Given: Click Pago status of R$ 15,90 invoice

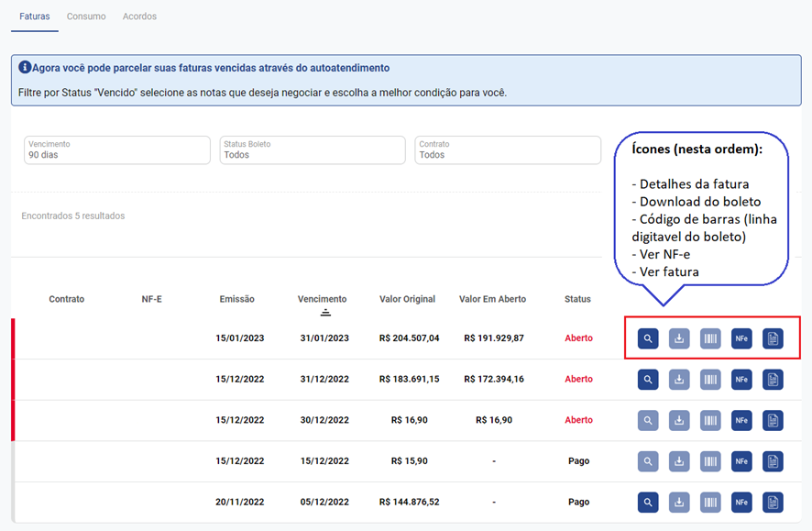Looking at the screenshot, I should tap(578, 461).
